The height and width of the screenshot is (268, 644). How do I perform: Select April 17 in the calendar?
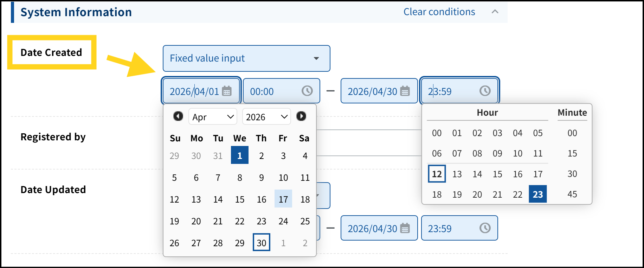point(283,199)
